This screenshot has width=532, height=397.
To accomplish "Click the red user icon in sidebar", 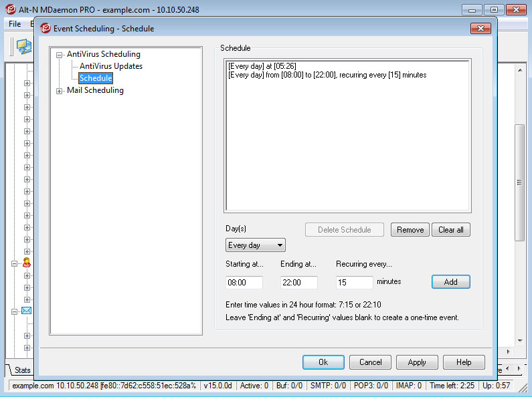I will click(x=27, y=263).
